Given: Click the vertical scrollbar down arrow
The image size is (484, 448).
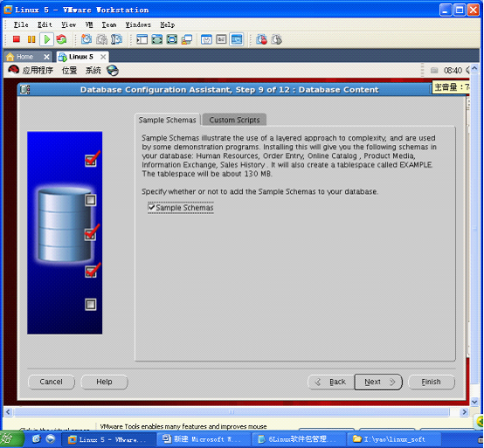Looking at the screenshot, I should pos(474,402).
